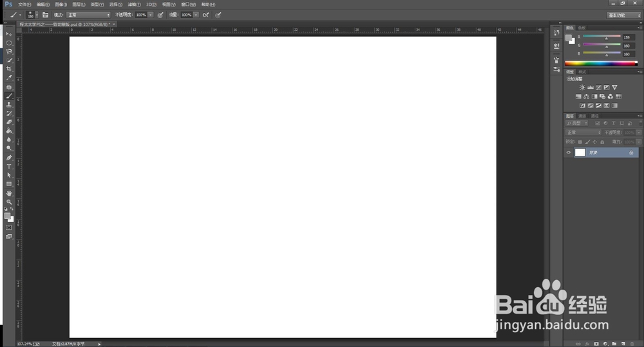The height and width of the screenshot is (347, 644).
Task: Select the Clone Stamp tool
Action: point(9,105)
